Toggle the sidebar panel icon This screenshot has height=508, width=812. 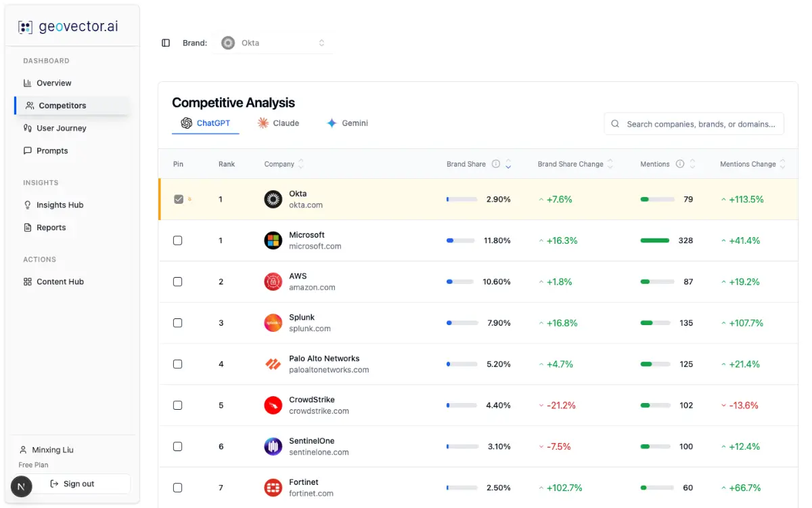[166, 43]
